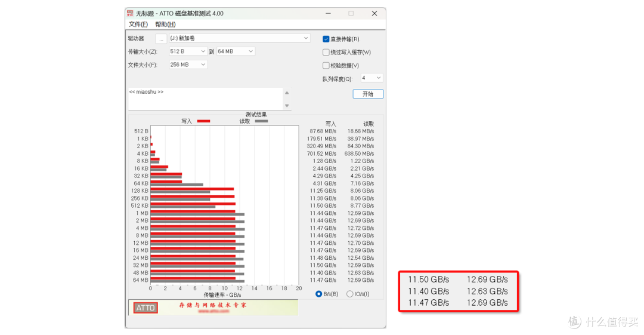
Task: Open the 64 MB maximum transfer size dropdown
Action: click(236, 51)
